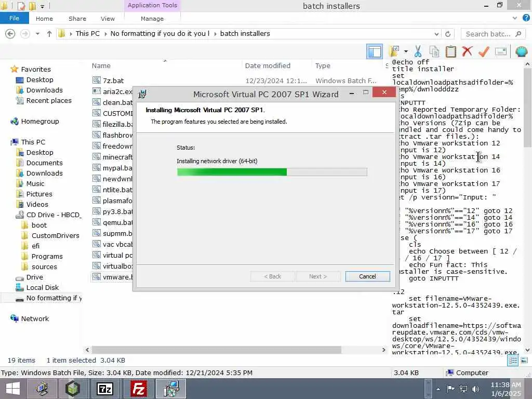
Task: Sort files by Type column header
Action: tap(323, 66)
